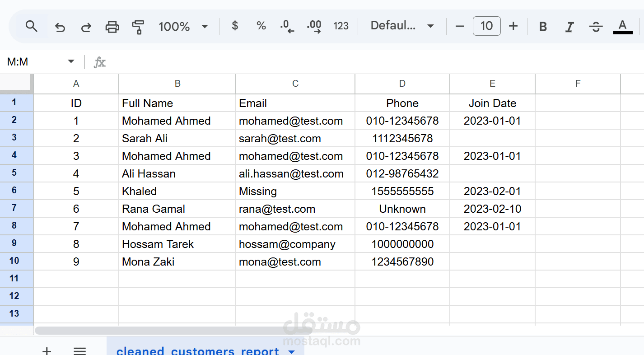This screenshot has width=644, height=355.
Task: Decrease decimal places
Action: [287, 26]
